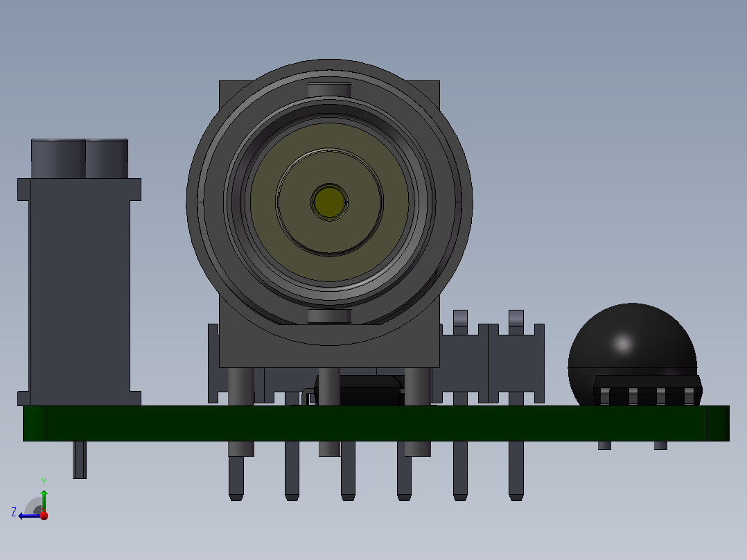Click the blue Z axis arrow of the triad

point(30,516)
